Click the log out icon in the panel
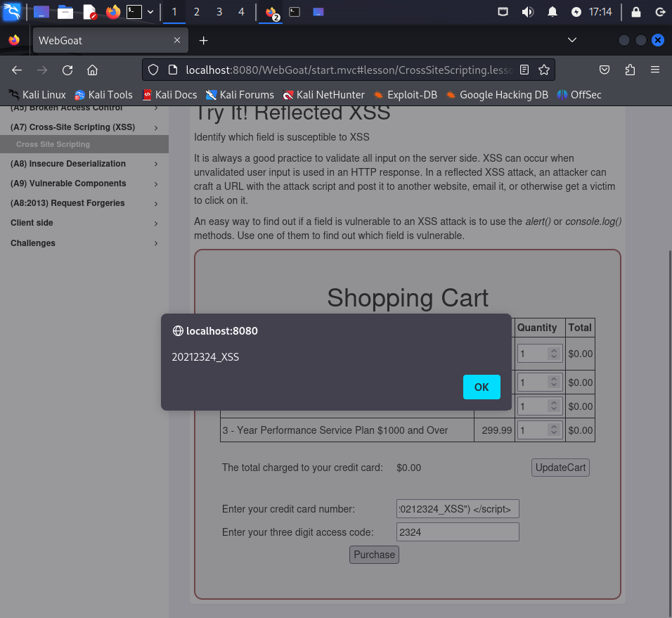 click(x=660, y=11)
